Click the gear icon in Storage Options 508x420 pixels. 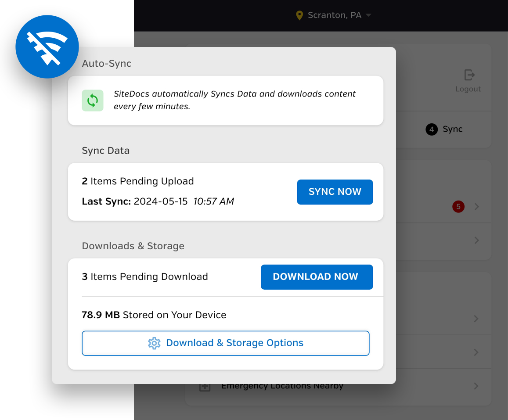click(154, 343)
